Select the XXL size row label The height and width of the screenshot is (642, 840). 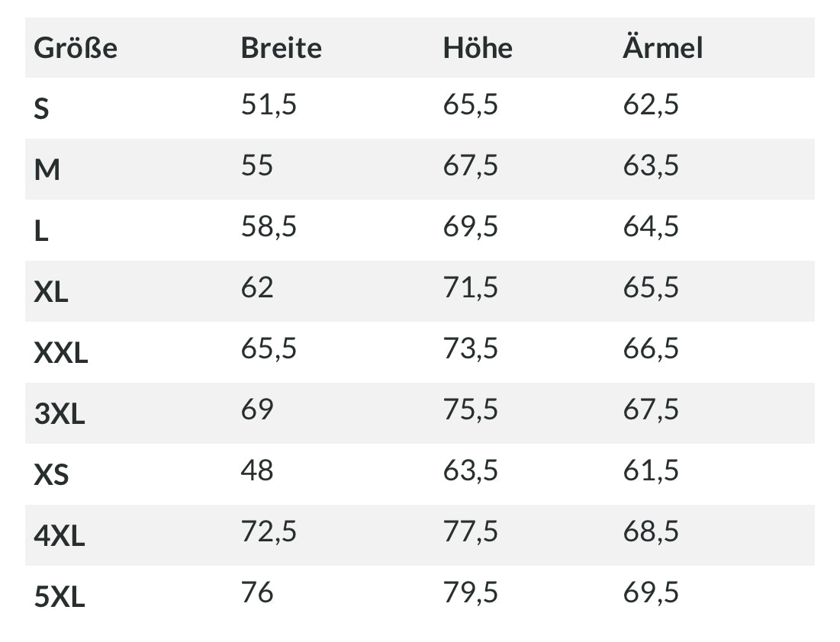(60, 353)
